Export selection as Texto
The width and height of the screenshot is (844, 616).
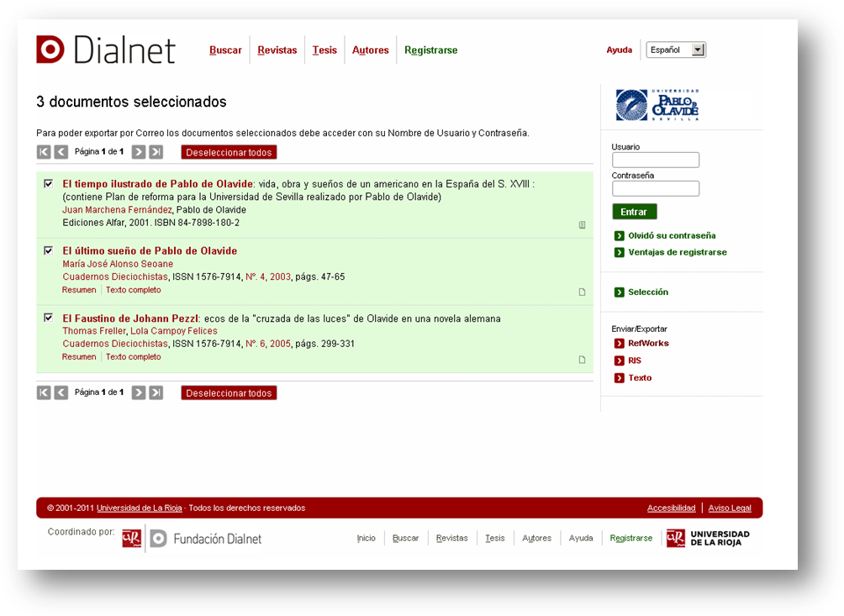click(640, 377)
